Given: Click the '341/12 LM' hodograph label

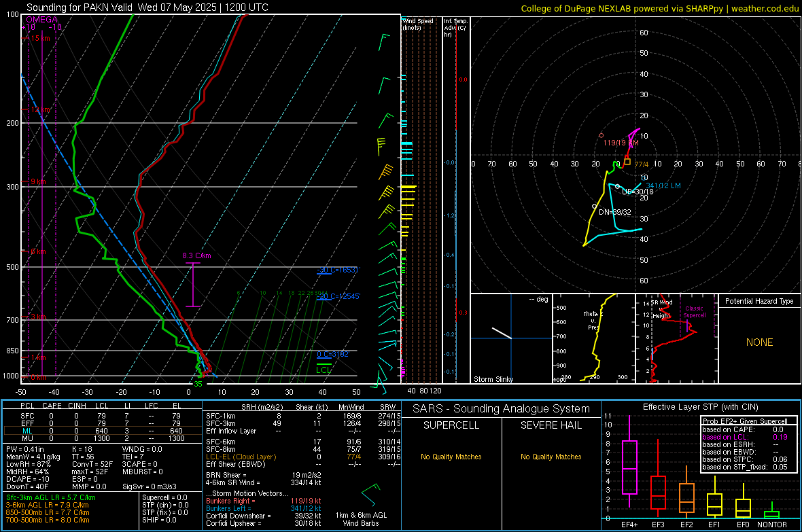Looking at the screenshot, I should (663, 185).
